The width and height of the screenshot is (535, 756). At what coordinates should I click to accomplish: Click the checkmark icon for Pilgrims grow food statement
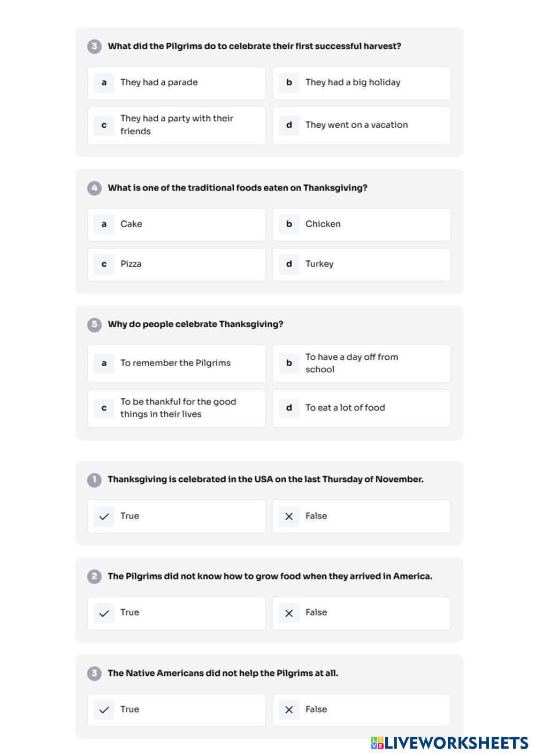tap(104, 613)
